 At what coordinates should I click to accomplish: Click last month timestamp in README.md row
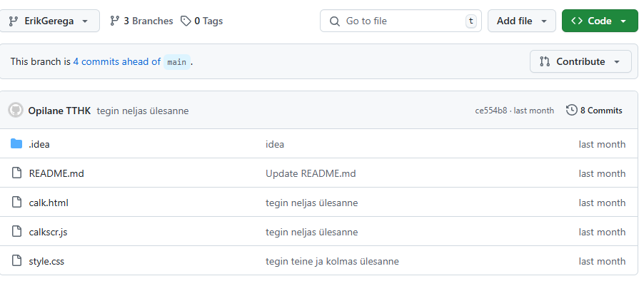(602, 173)
